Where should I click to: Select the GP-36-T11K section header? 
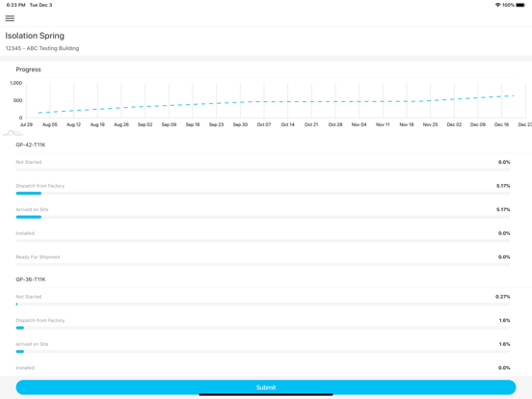pos(31,279)
